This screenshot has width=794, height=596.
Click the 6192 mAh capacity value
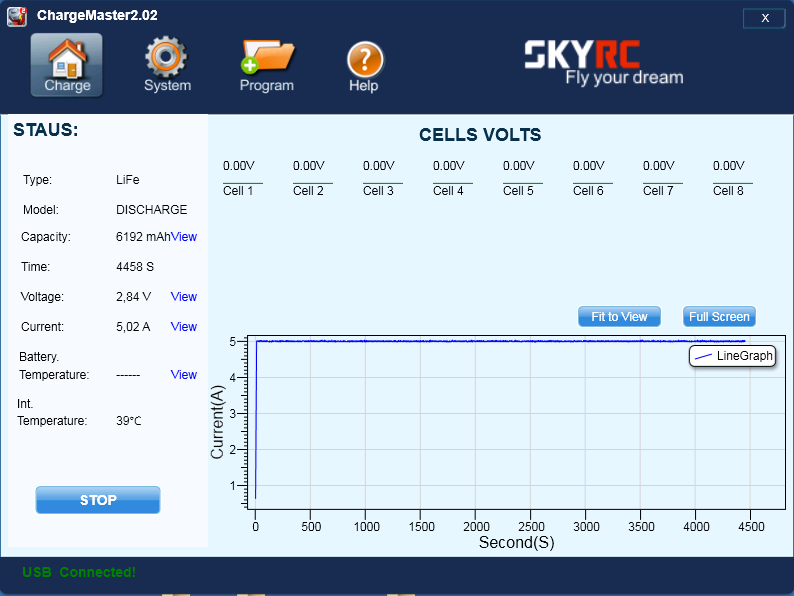coord(143,237)
